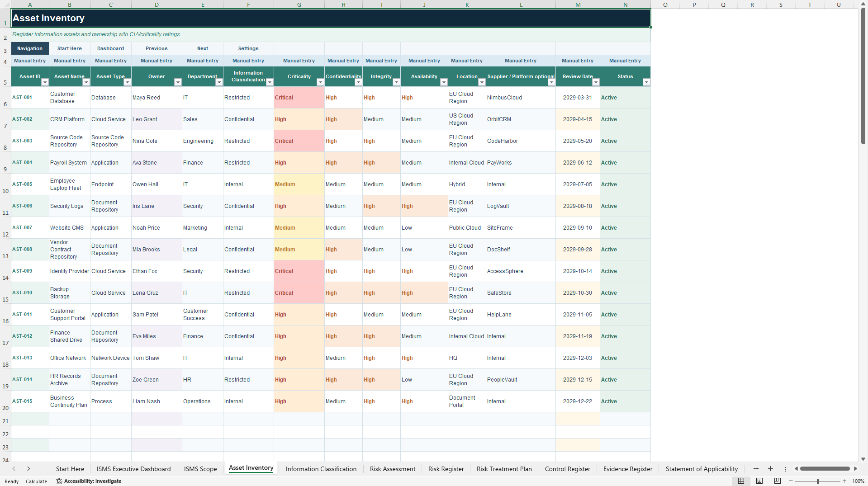
Task: Select the column G header
Action: coord(299,5)
